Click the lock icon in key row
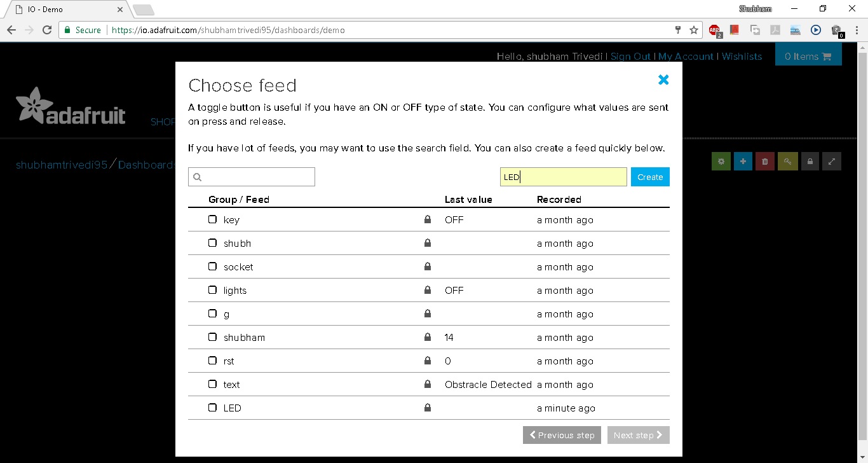Screen dimensions: 868x463 coord(428,219)
